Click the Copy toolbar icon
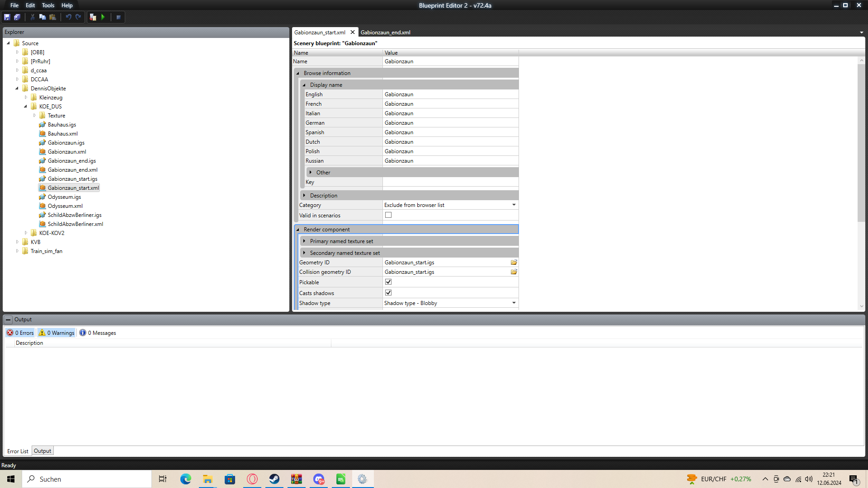 tap(42, 17)
